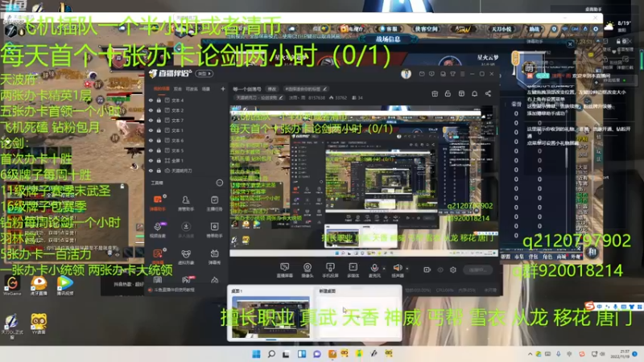Image resolution: width=644 pixels, height=362 pixels.
Task: Open the 弹幕秀 tool
Action: point(214,257)
